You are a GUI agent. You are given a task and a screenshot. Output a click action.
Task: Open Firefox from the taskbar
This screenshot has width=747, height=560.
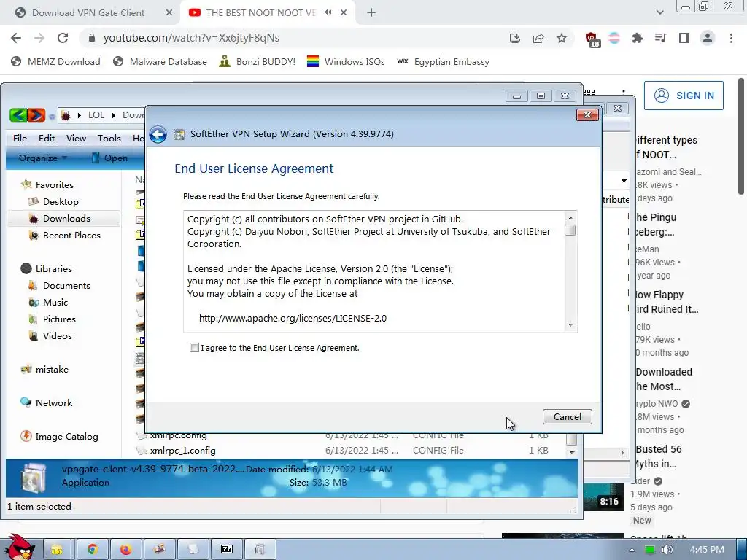pos(125,550)
